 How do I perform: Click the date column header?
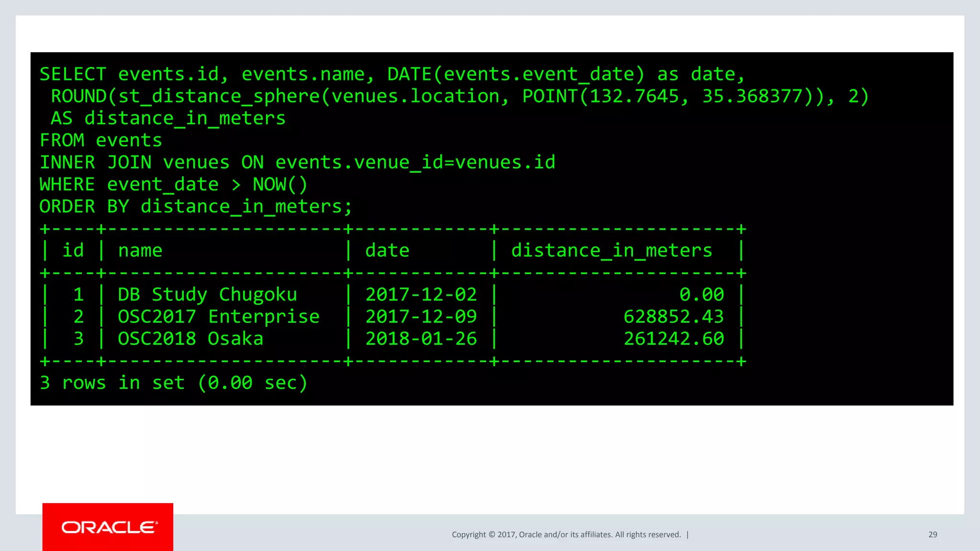(x=387, y=251)
